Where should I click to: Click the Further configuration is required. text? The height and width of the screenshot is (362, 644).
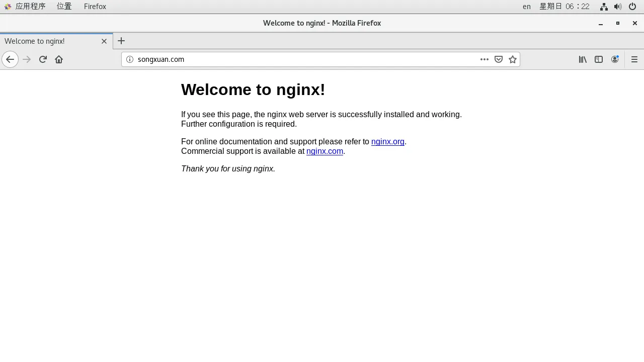239,124
